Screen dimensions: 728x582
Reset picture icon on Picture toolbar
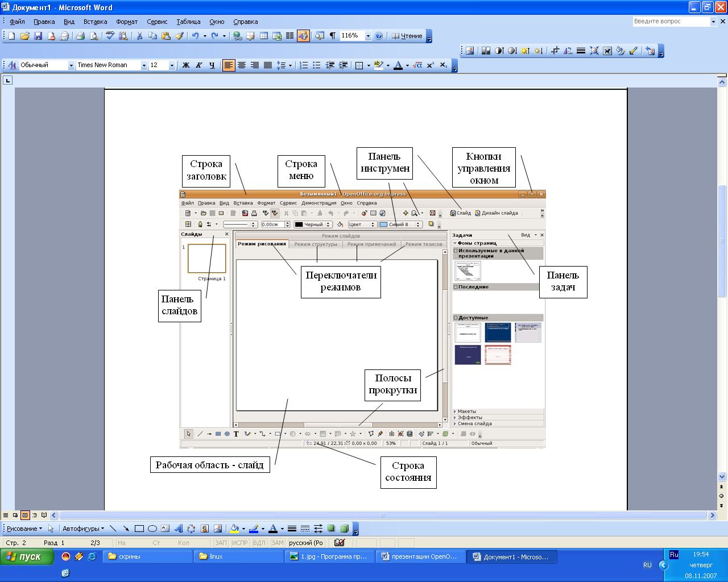click(651, 51)
